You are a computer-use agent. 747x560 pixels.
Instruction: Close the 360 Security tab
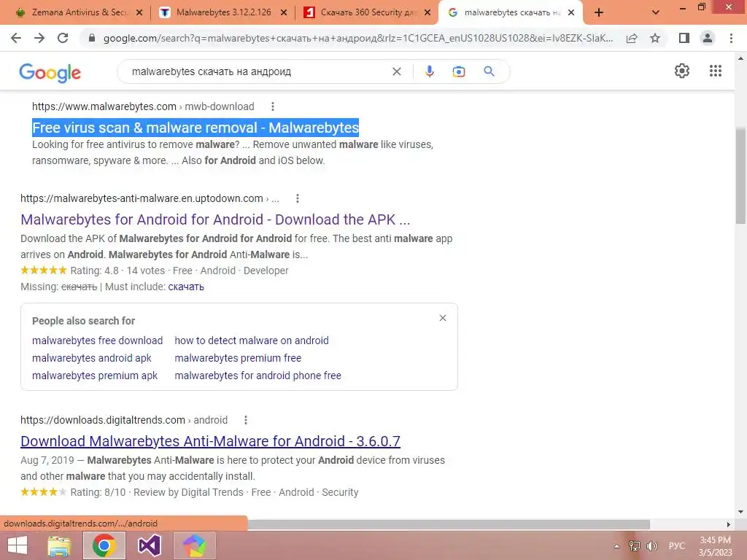tap(427, 13)
